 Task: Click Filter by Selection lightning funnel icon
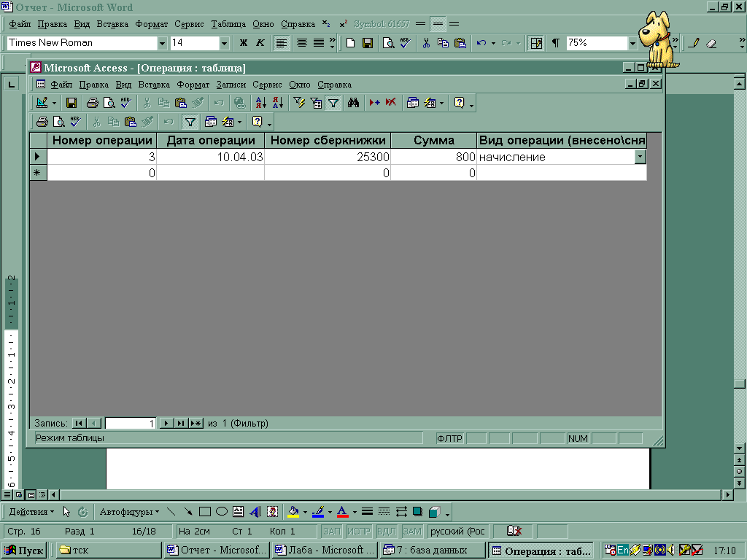(299, 102)
